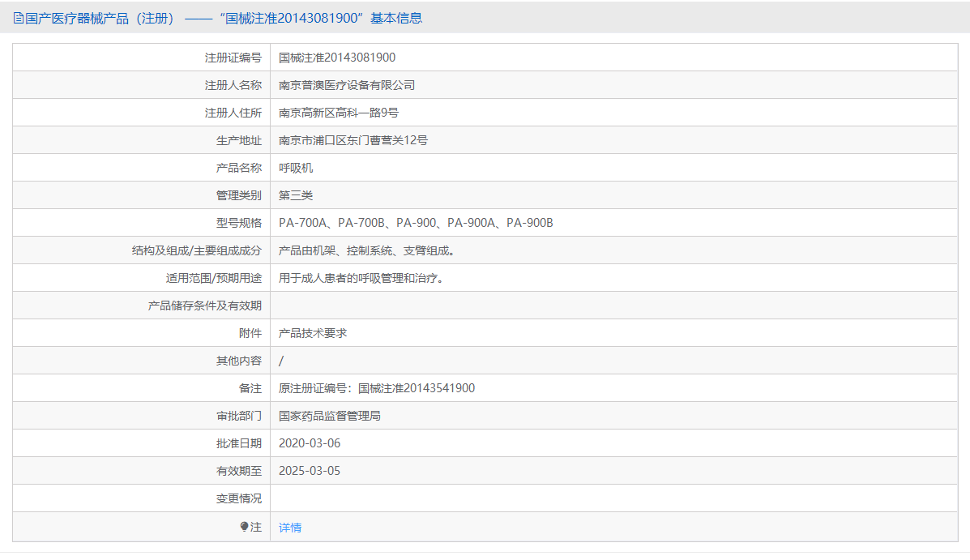Select remark 原注册证编号：国械注准20143541900
The height and width of the screenshot is (560, 970).
click(x=377, y=388)
